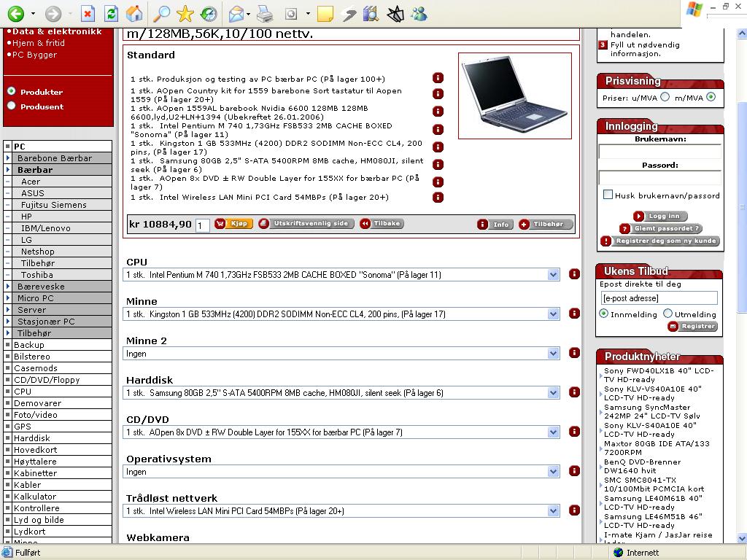Info icon beside Minne 2 dropdown

tap(575, 353)
